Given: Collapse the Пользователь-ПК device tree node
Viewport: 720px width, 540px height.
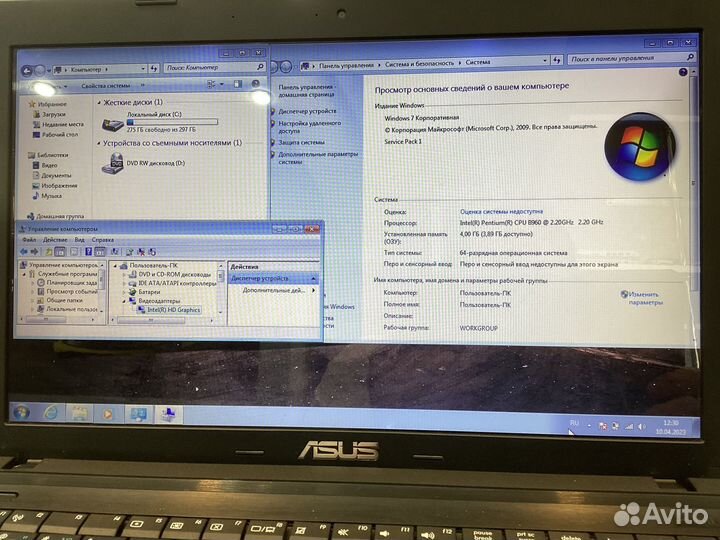Looking at the screenshot, I should (x=115, y=266).
